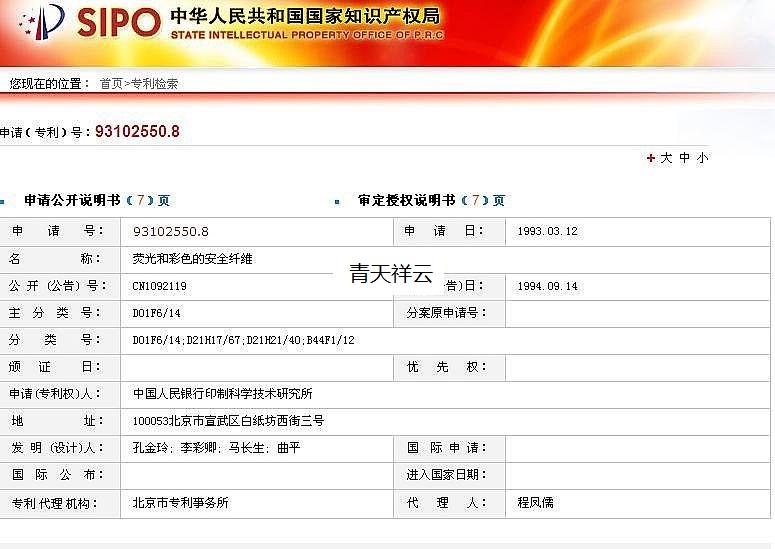775x549 pixels.
Task: Set font size to 中
Action: coord(685,158)
